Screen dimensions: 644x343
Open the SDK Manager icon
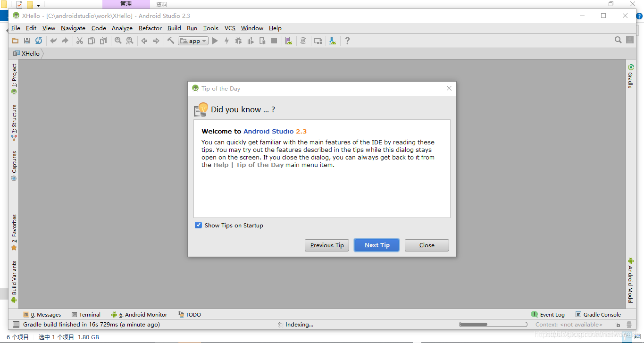point(333,41)
